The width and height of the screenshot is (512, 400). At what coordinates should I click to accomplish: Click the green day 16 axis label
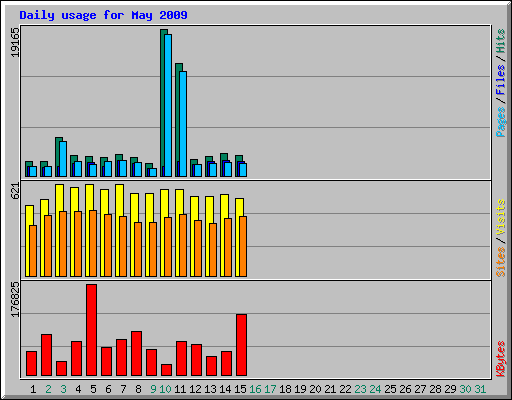point(255,389)
